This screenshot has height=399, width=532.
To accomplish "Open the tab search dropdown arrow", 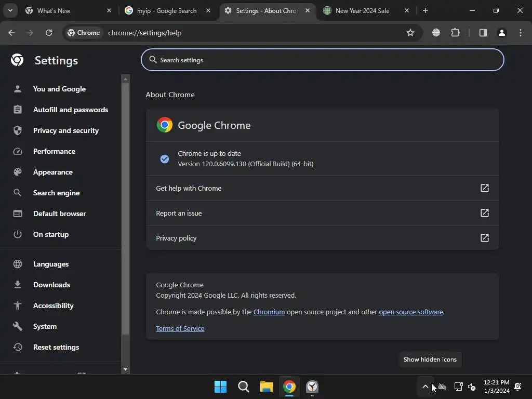I will pyautogui.click(x=10, y=10).
